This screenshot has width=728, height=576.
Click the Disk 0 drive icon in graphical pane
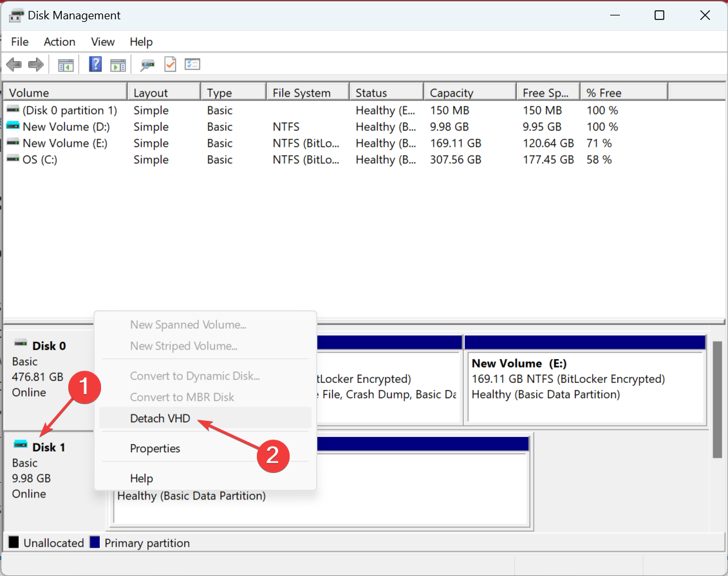[x=21, y=344]
